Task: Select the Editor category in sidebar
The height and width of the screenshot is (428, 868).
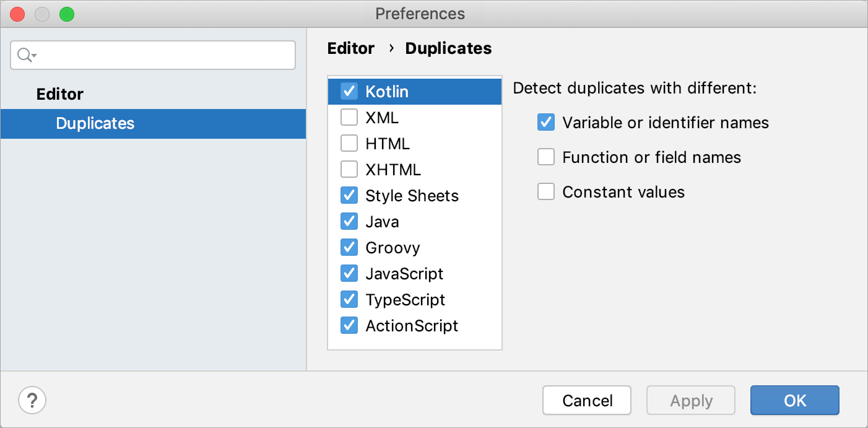Action: click(x=60, y=94)
